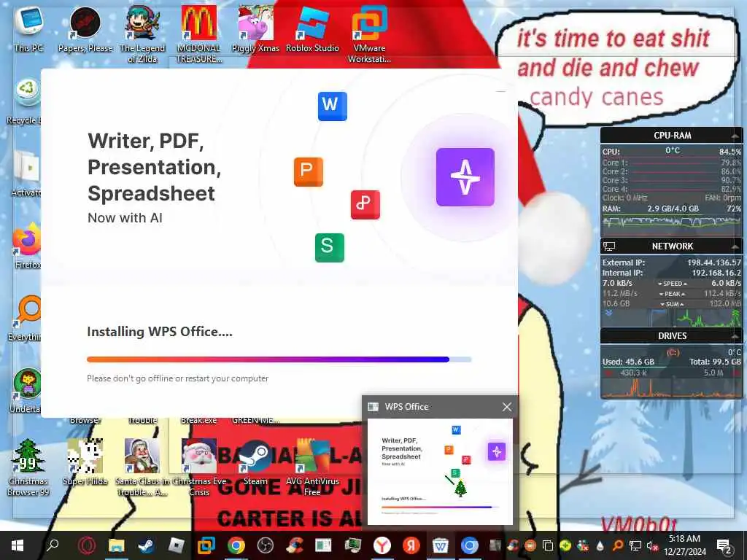Open the This PC desktop icon

[x=28, y=28]
